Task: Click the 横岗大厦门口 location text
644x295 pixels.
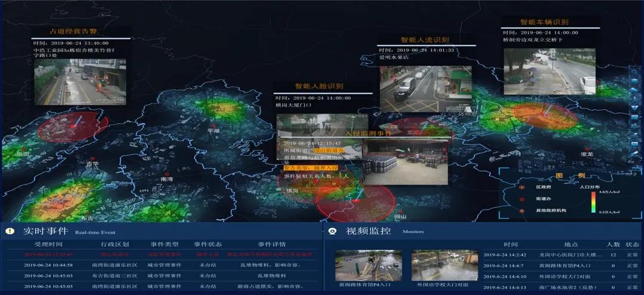Action: (x=293, y=105)
